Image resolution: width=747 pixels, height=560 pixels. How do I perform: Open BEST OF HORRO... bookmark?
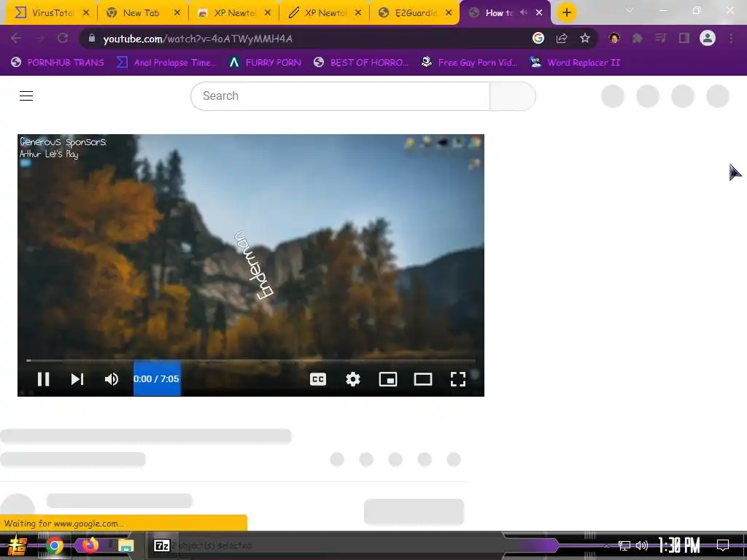pos(361,63)
